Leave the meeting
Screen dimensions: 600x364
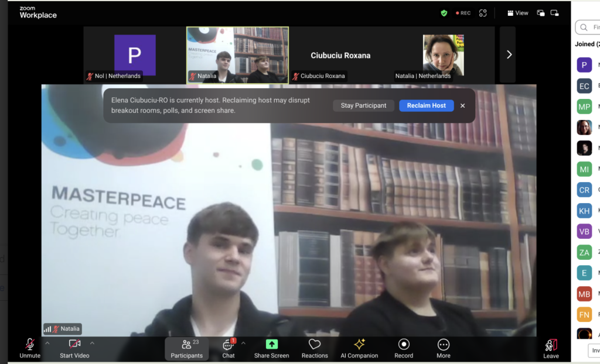pos(551,346)
